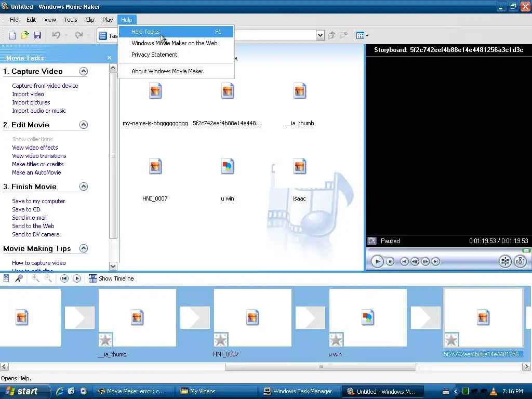The width and height of the screenshot is (532, 399).
Task: Open the View menu
Action: coord(50,20)
